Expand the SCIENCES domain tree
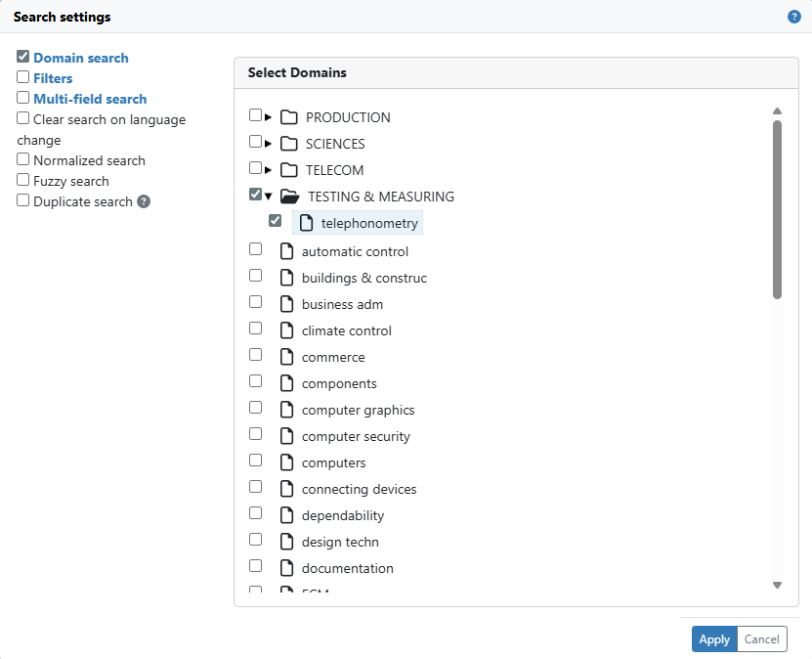 pyautogui.click(x=268, y=144)
